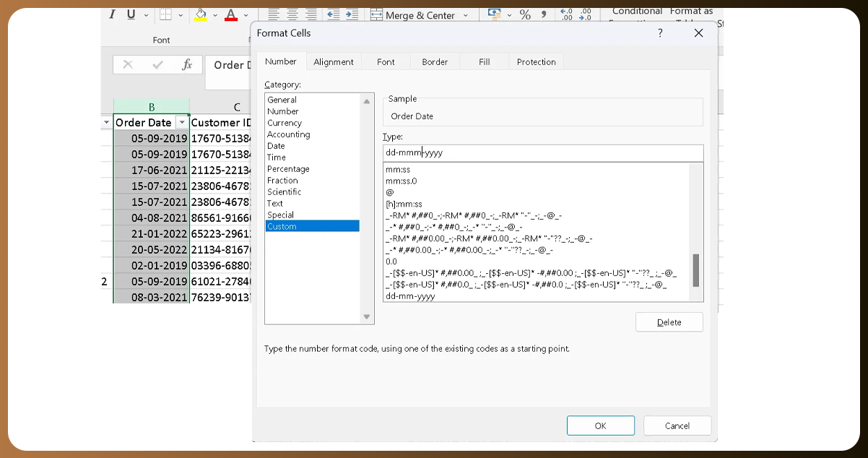Apply the yellow Fill Color bucket
The width and height of the screenshot is (868, 458).
click(x=201, y=14)
